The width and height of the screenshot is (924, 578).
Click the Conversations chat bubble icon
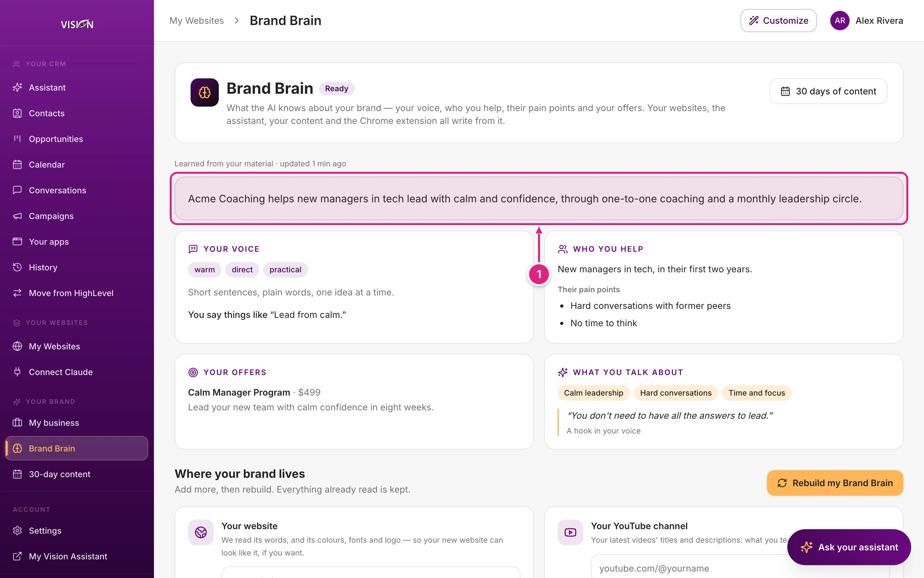[x=17, y=190]
